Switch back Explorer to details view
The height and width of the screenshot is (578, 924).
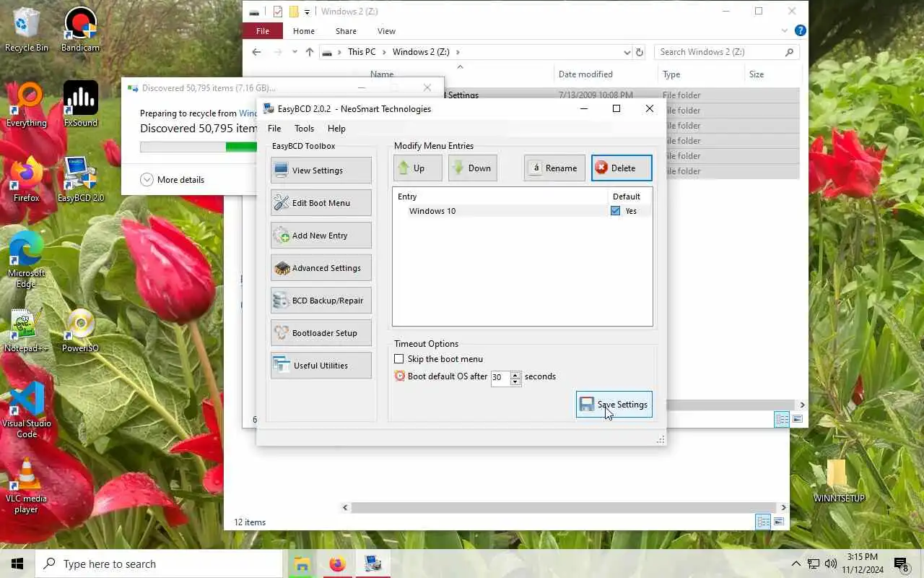(x=762, y=522)
